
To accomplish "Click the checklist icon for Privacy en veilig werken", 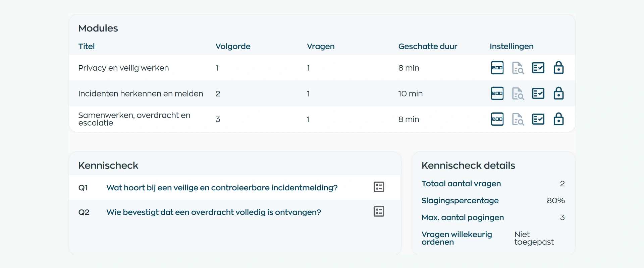I will click(x=538, y=68).
